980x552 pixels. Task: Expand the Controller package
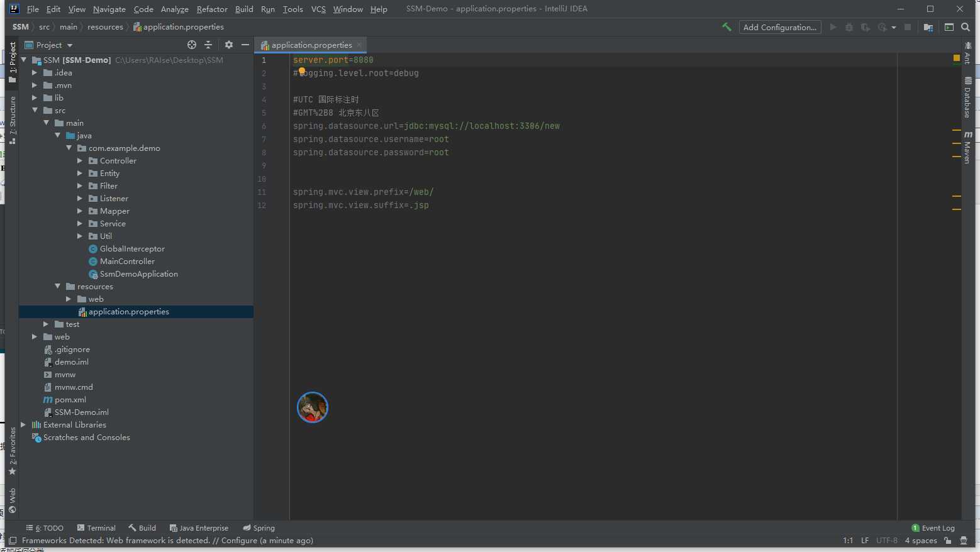[80, 161]
